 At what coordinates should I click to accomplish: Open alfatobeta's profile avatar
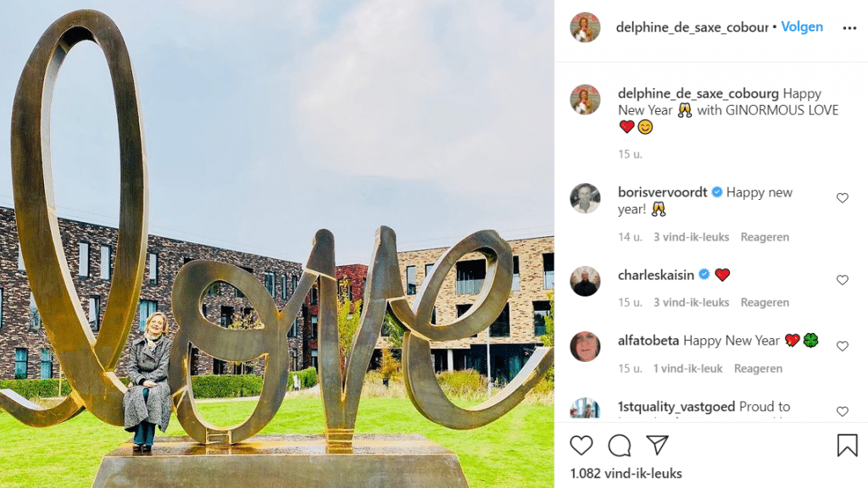(x=585, y=347)
